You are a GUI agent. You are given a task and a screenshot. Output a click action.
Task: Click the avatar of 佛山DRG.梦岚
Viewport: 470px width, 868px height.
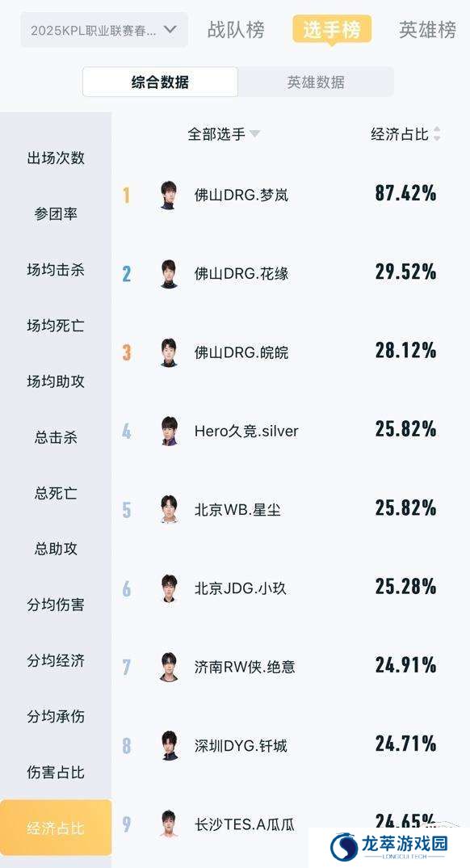[169, 195]
